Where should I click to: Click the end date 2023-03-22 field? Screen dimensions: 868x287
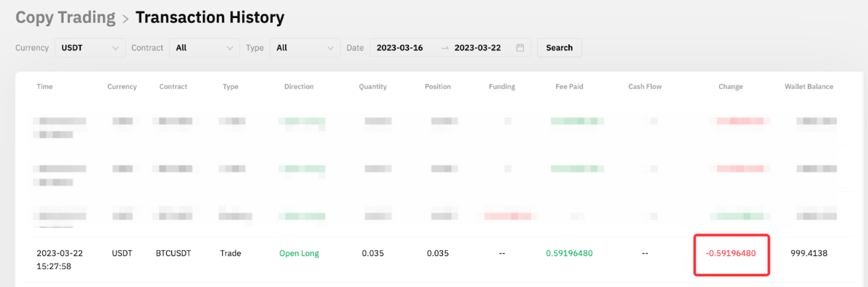[478, 48]
